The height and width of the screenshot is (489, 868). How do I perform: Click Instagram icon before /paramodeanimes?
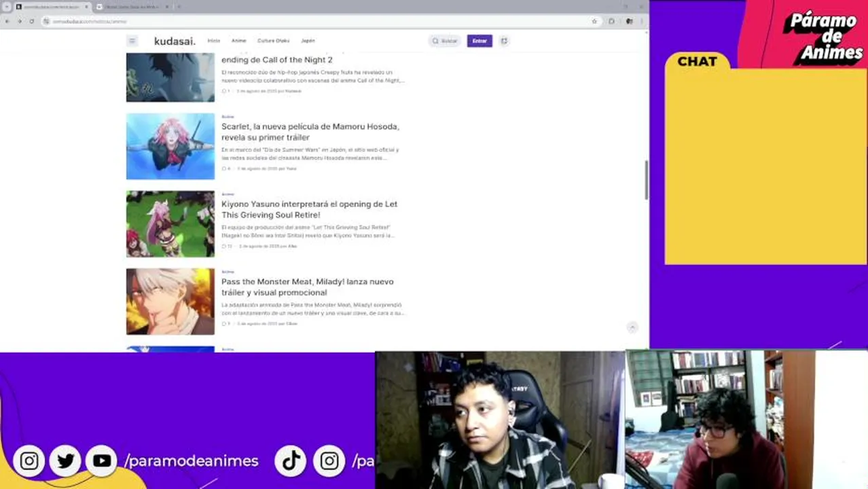pos(29,461)
